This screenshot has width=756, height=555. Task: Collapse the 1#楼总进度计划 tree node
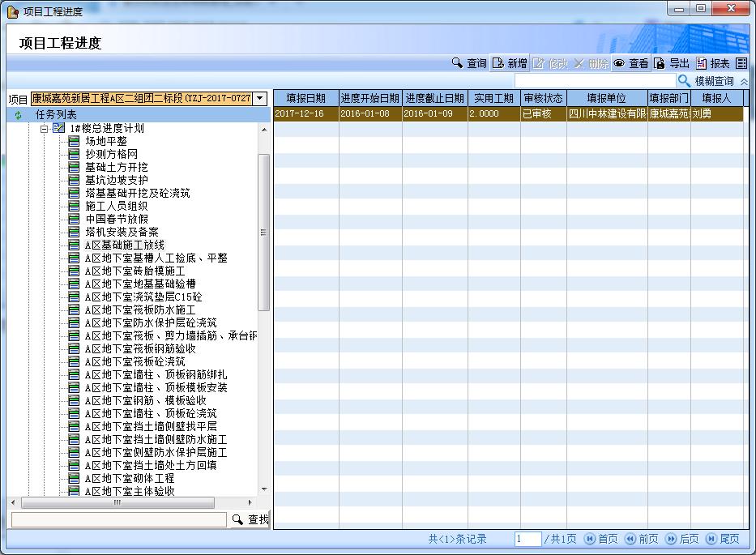45,128
